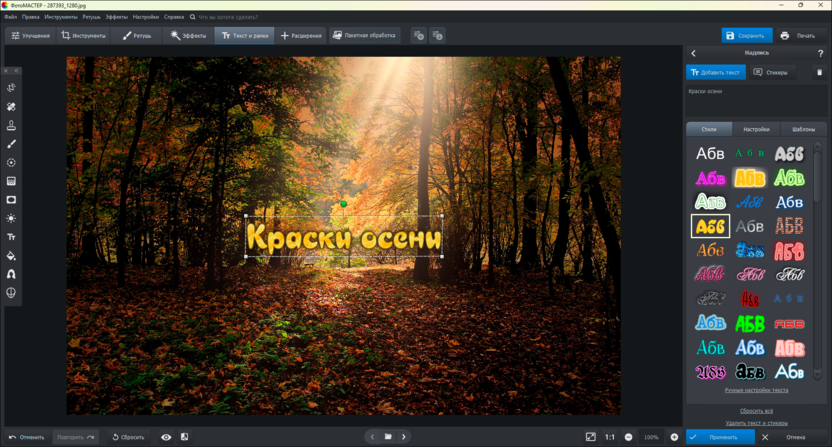
Task: Go to the next image arrow
Action: (x=404, y=437)
